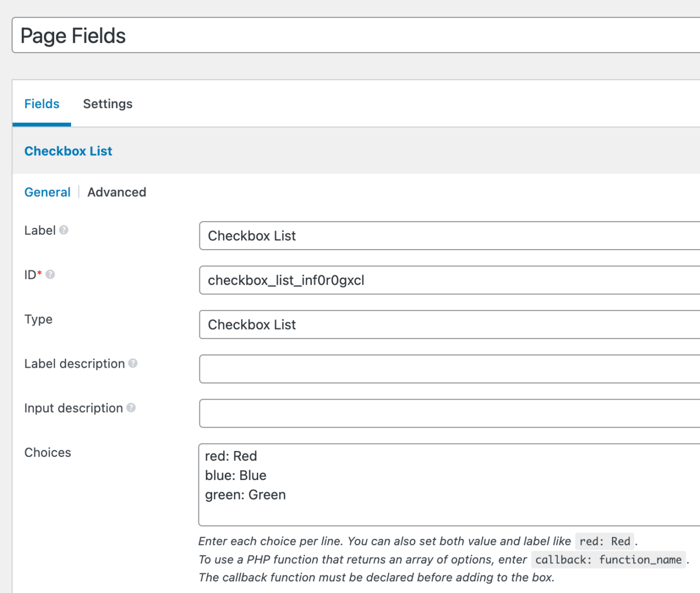Open help tooltip for Input description
Viewport: 700px width, 593px height.
(131, 408)
